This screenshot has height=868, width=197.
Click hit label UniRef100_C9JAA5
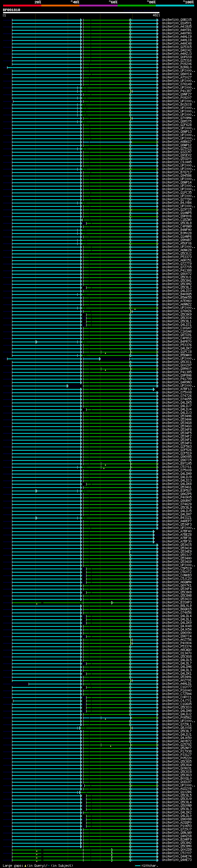(x=177, y=162)
